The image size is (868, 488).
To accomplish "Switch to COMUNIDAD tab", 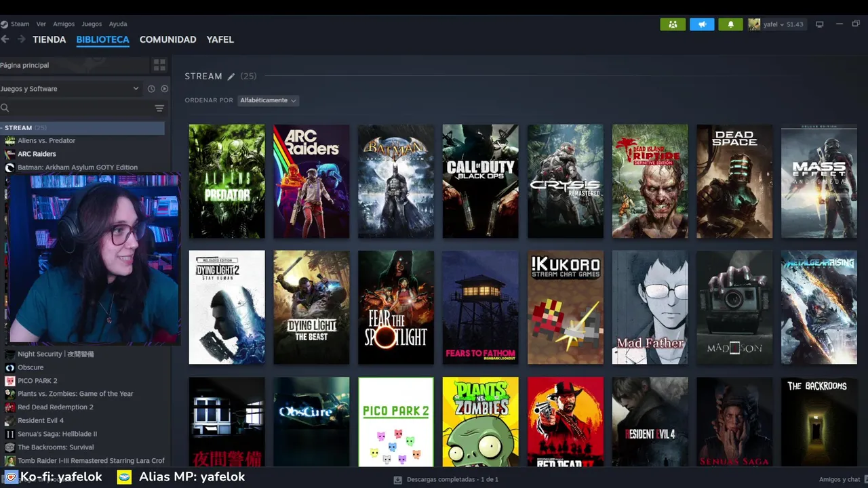I will 167,39.
